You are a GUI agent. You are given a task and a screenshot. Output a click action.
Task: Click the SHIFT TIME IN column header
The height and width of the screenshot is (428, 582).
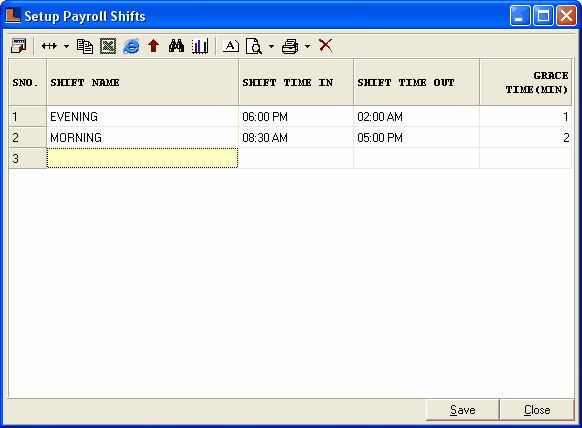(x=296, y=82)
